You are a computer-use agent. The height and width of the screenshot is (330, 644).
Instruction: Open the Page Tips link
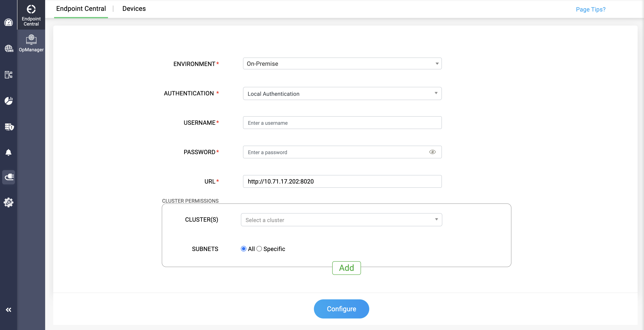(591, 10)
